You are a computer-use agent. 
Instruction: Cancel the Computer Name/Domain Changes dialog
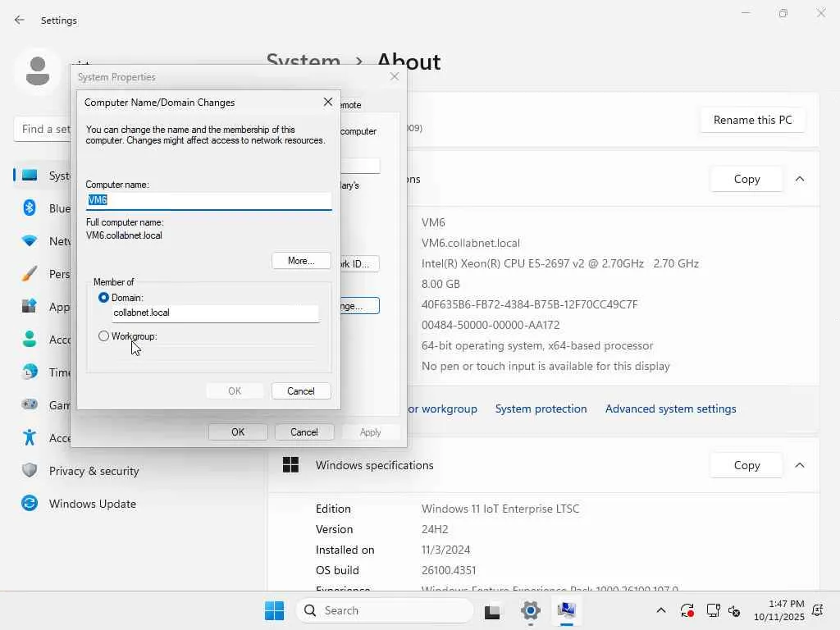pos(301,391)
